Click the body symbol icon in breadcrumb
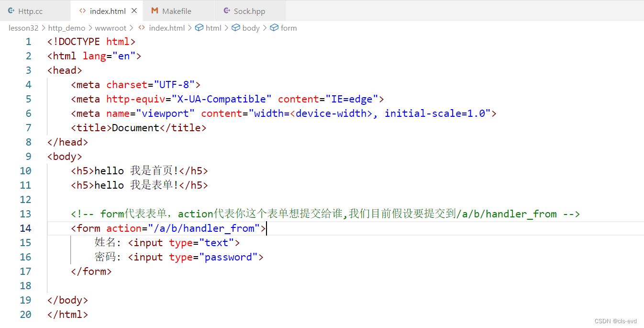Image resolution: width=644 pixels, height=328 pixels. pos(236,28)
